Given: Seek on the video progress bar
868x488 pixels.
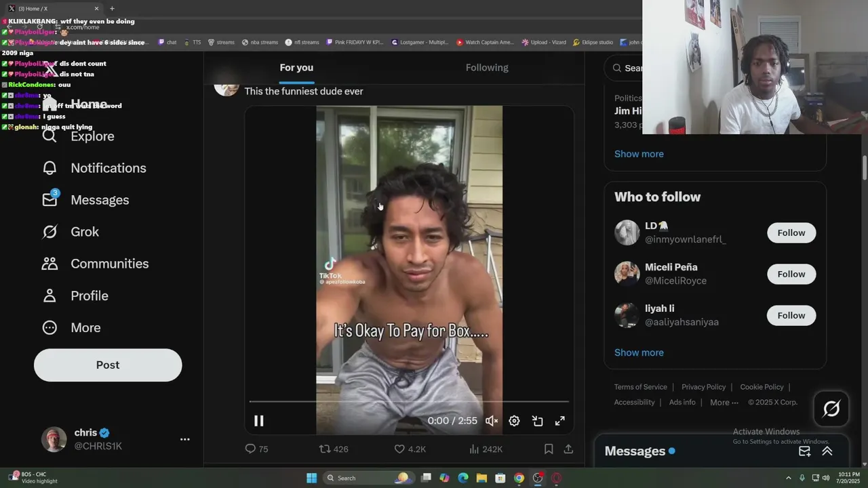Looking at the screenshot, I should coord(409,402).
